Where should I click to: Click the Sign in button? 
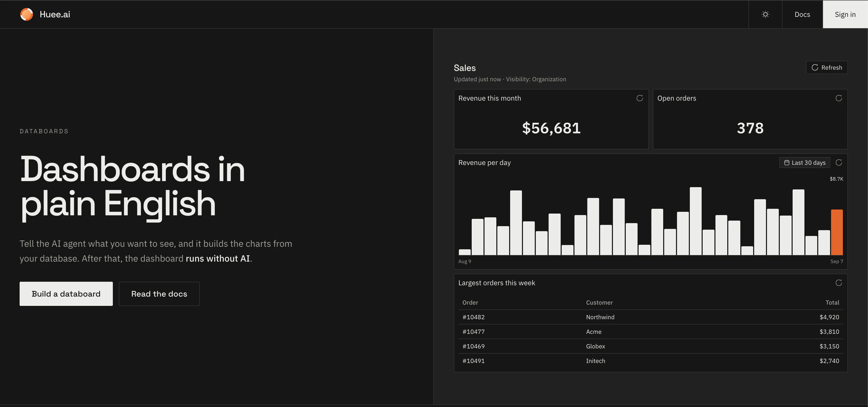(x=845, y=14)
